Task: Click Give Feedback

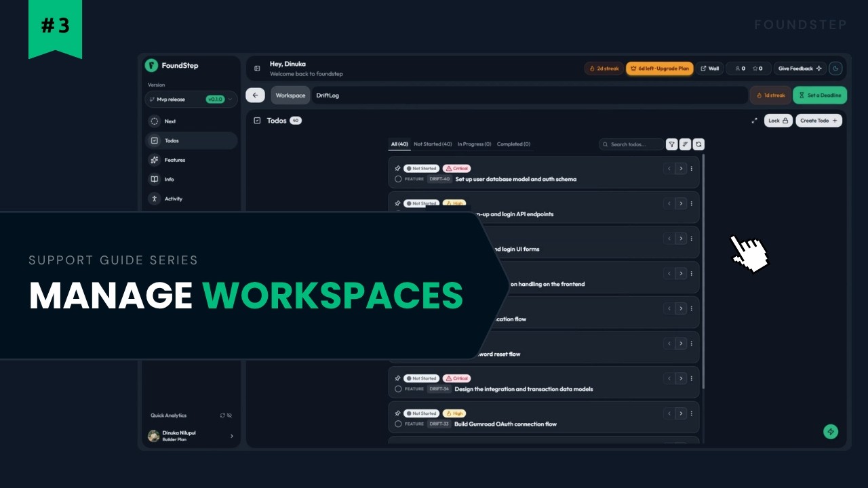Action: pos(800,68)
